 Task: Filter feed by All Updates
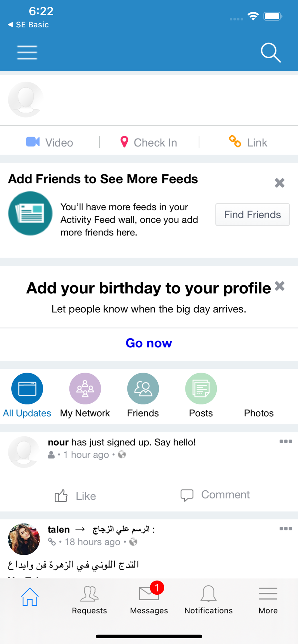(27, 395)
